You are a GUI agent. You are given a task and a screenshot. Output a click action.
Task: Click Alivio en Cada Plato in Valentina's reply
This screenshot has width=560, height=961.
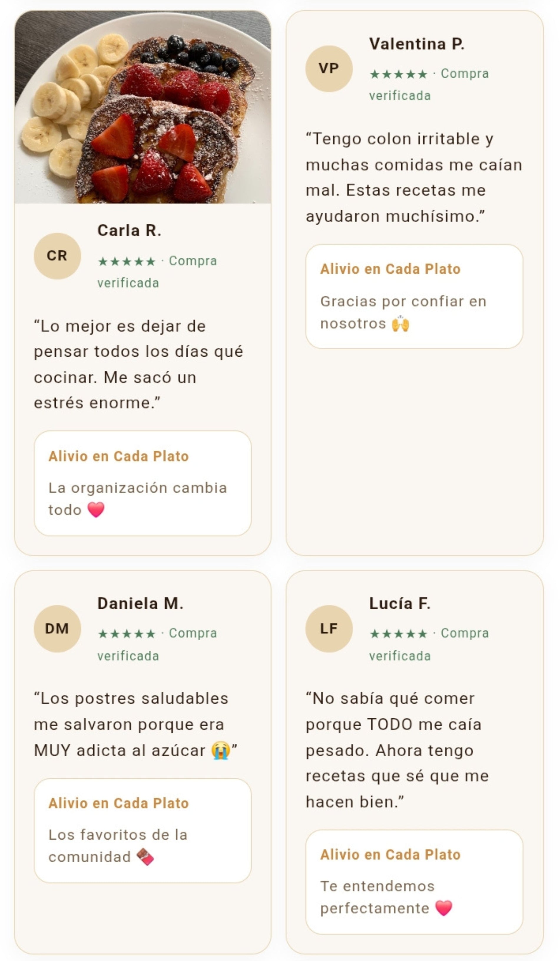(x=390, y=269)
